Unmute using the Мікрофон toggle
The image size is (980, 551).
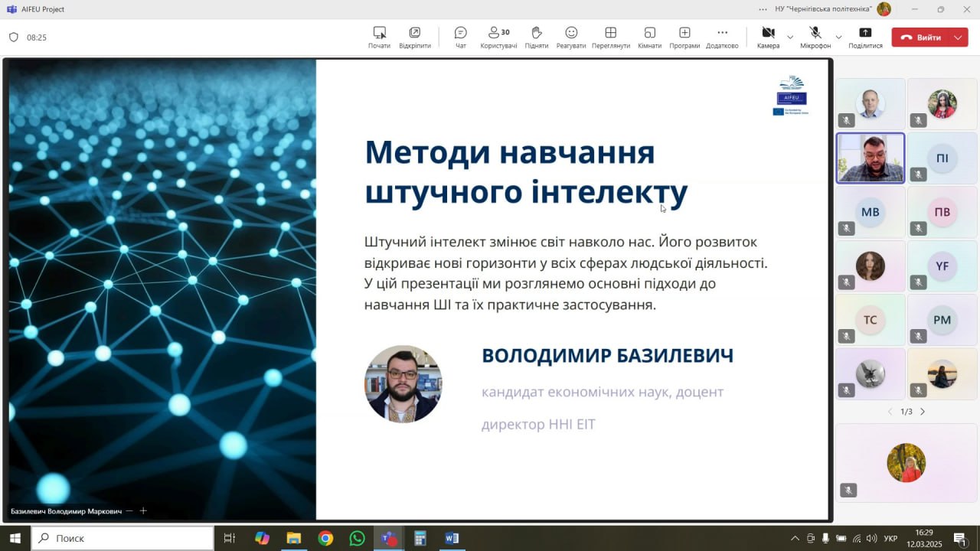[815, 37]
